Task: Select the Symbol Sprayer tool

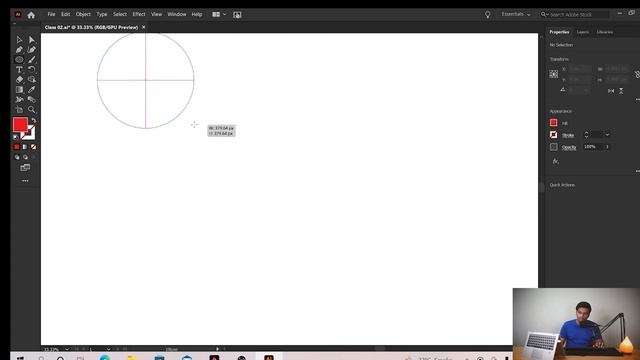Action: coord(19,100)
